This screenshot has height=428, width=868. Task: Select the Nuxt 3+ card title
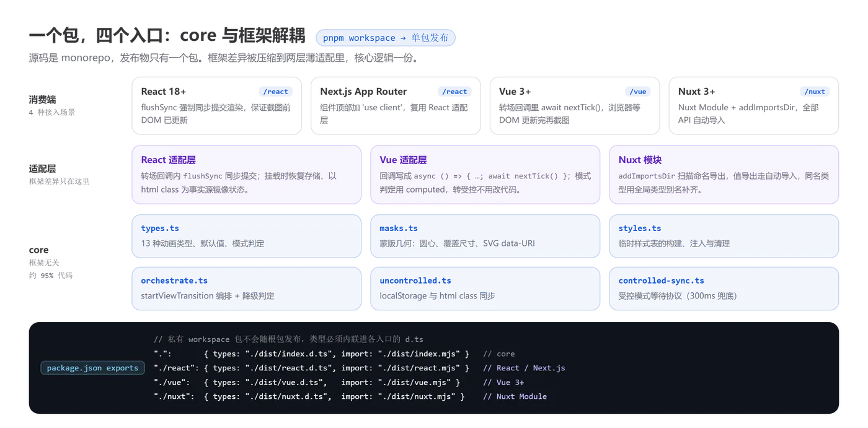(x=696, y=91)
